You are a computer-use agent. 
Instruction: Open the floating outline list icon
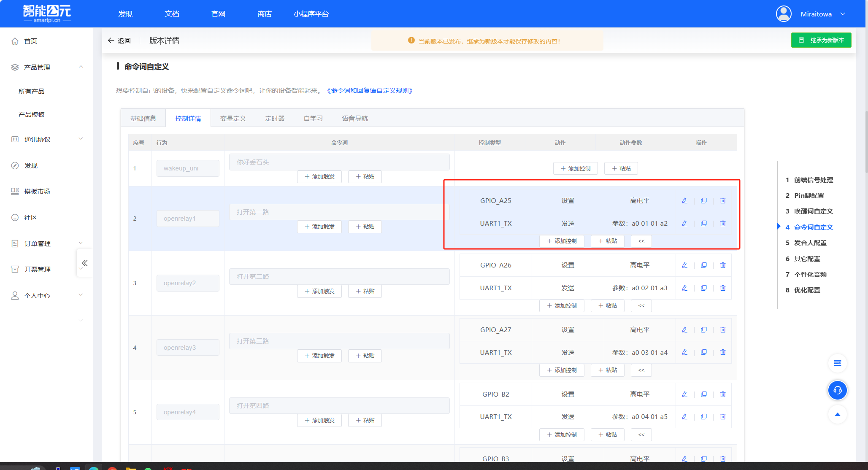(x=838, y=363)
